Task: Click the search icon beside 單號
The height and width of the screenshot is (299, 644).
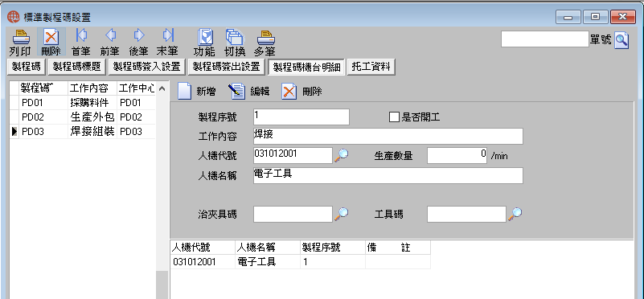Action: [x=621, y=40]
